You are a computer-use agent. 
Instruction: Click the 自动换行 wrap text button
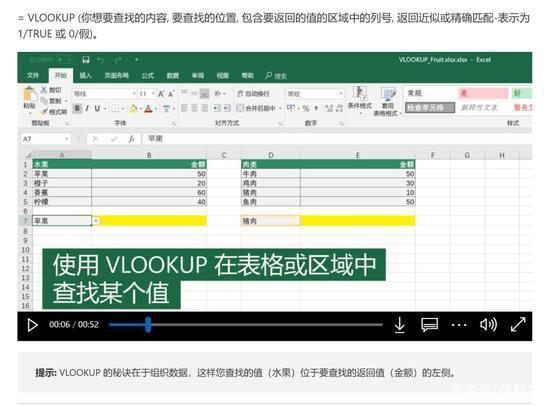[253, 93]
